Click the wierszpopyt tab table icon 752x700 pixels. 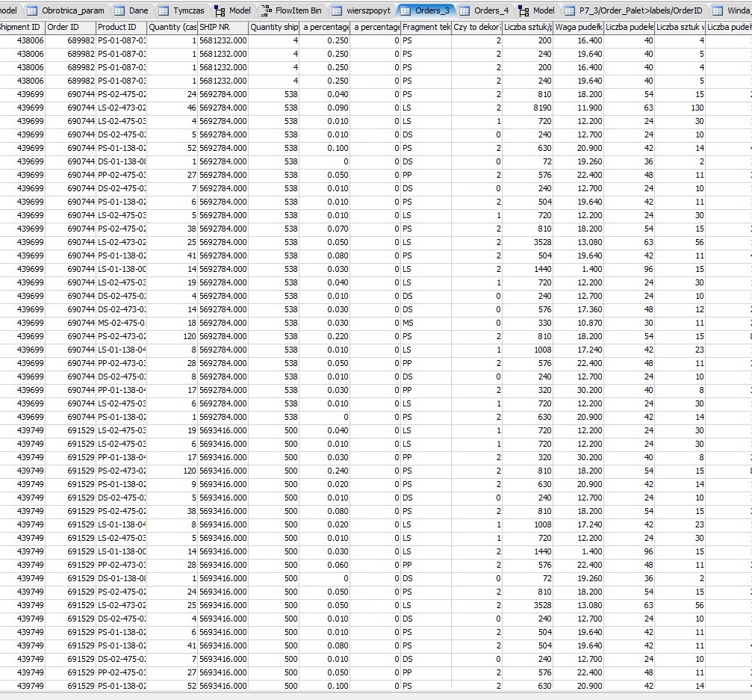337,10
